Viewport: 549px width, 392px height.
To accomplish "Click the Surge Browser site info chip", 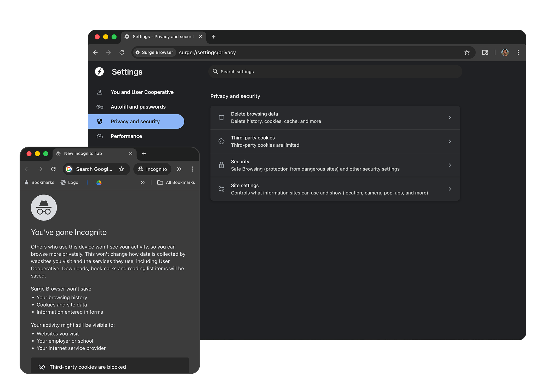I will pos(155,53).
